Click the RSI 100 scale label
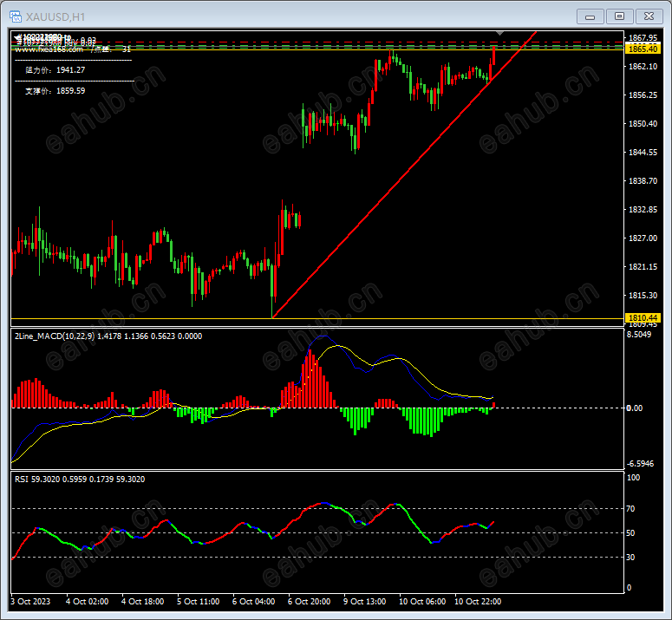The width and height of the screenshot is (672, 620). point(633,478)
